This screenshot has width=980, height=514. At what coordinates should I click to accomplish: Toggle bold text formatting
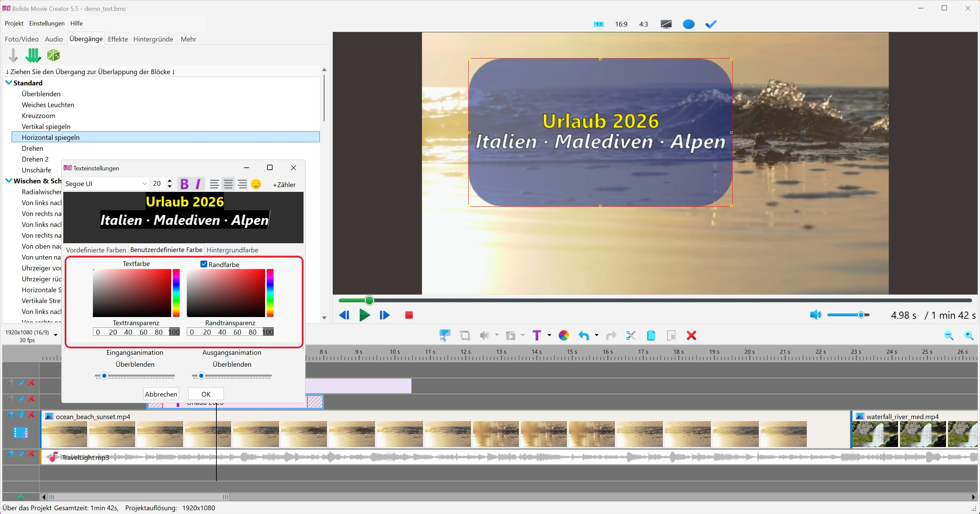coord(184,184)
